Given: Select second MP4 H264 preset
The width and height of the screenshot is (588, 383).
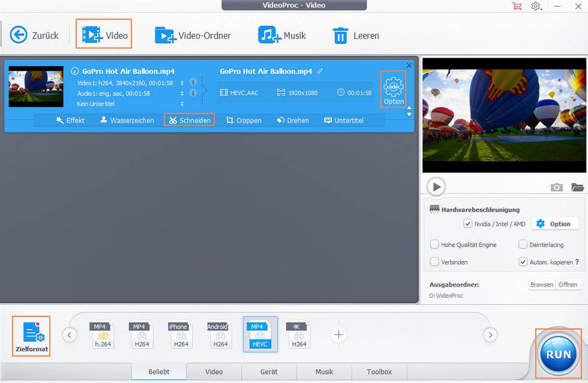Looking at the screenshot, I should tap(142, 334).
